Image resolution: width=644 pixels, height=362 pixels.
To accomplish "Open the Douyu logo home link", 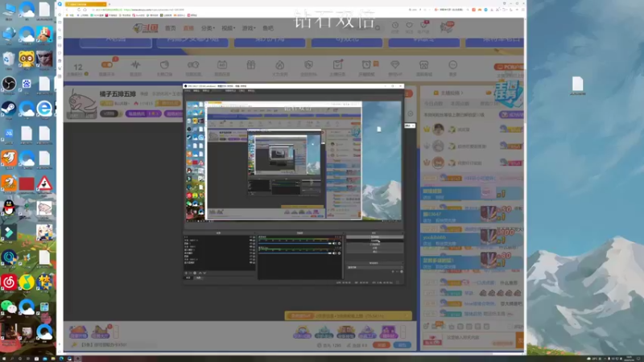I will click(146, 28).
